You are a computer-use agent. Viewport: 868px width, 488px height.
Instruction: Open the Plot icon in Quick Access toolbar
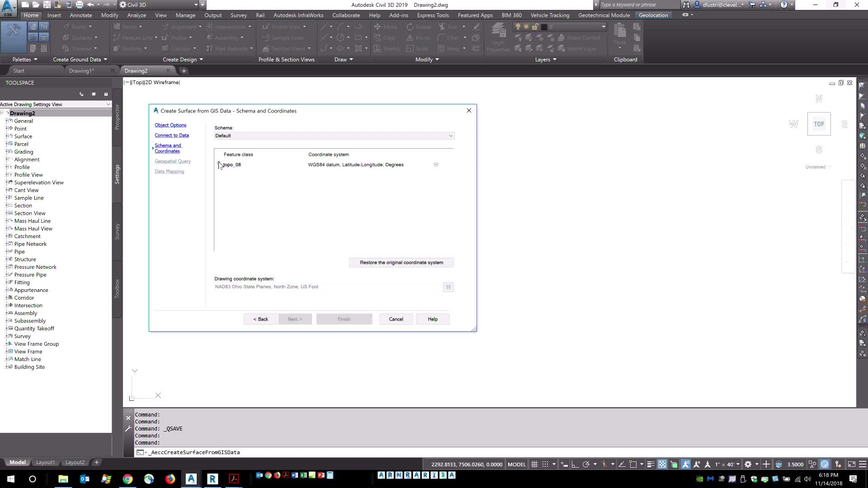point(80,5)
